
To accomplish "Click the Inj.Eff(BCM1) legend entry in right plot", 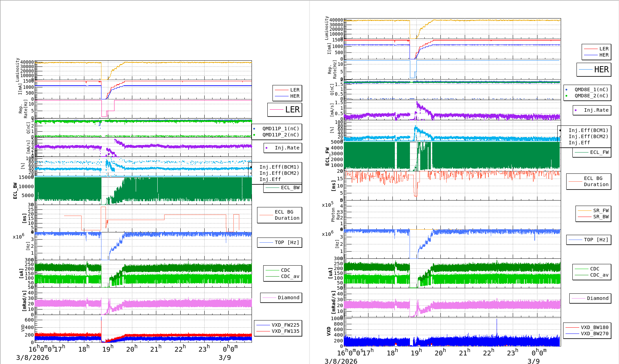I will coord(588,130).
